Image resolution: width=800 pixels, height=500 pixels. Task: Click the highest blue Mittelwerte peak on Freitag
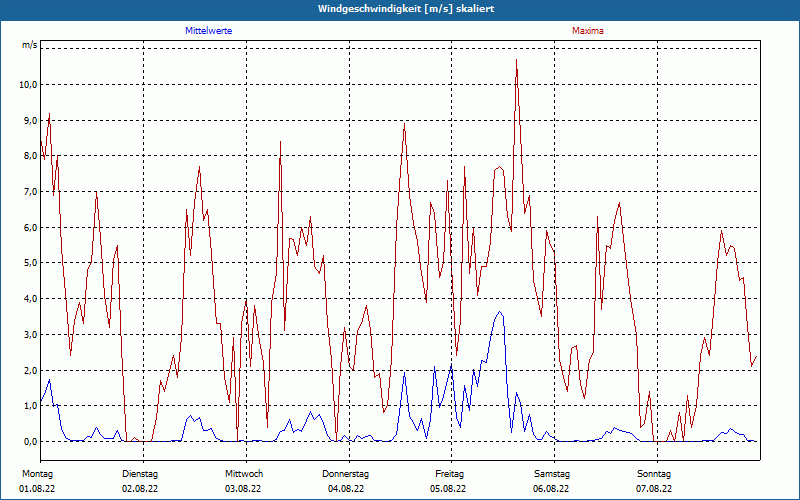(500, 312)
